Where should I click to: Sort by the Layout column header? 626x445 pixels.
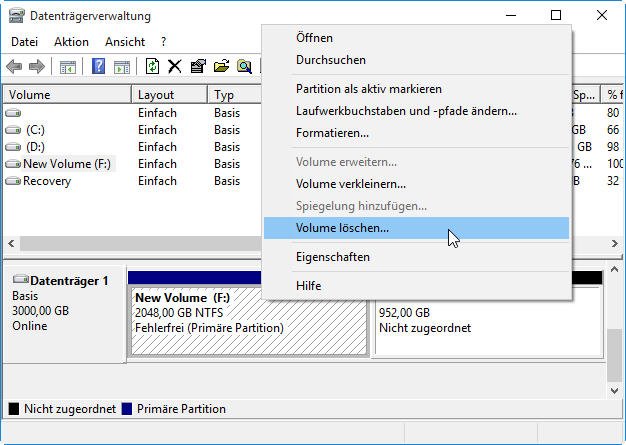[169, 95]
